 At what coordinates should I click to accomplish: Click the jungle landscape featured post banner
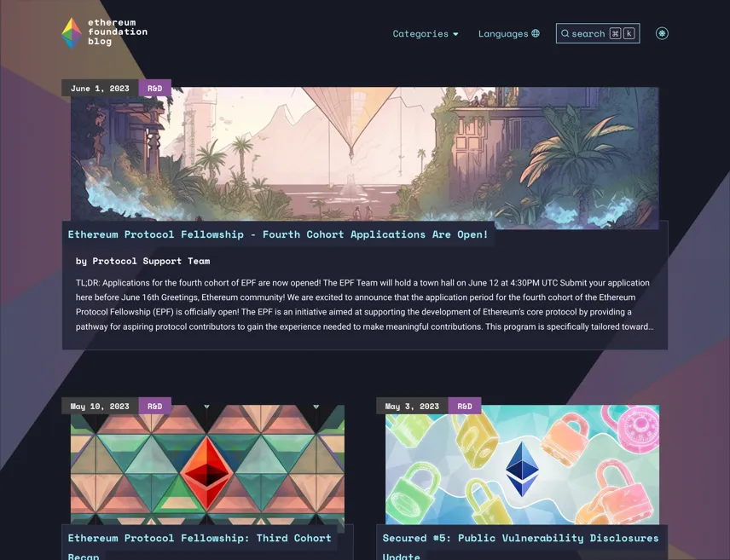tap(364, 154)
